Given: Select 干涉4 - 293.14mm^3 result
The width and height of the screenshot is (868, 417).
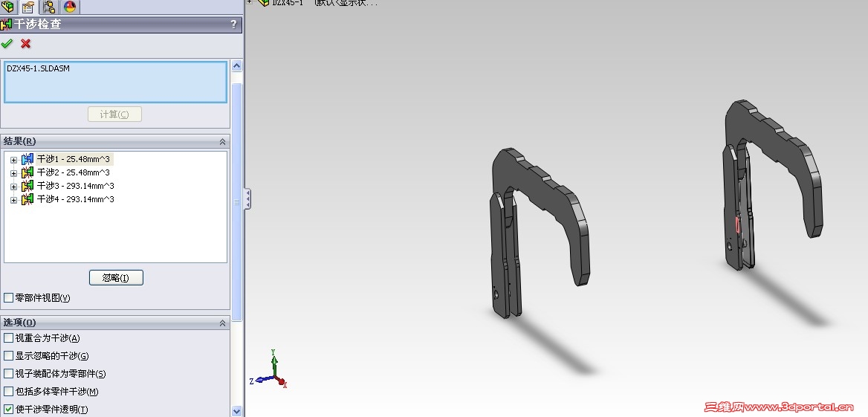Looking at the screenshot, I should [75, 198].
